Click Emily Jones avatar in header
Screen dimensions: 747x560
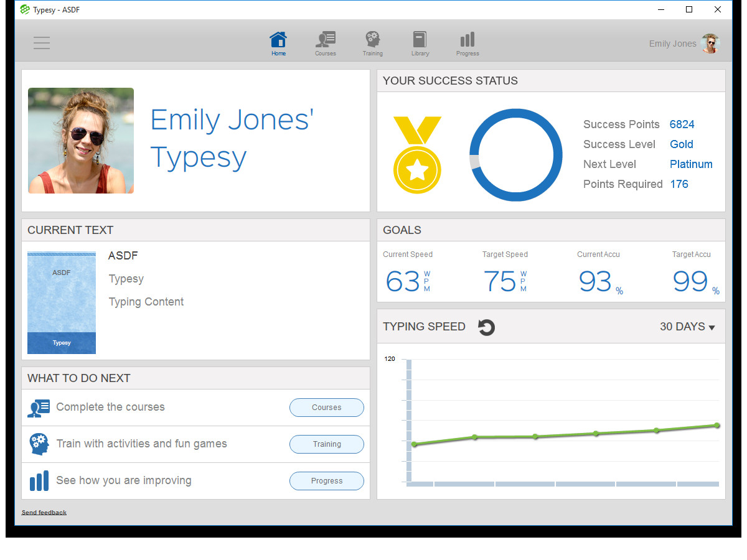pos(710,44)
